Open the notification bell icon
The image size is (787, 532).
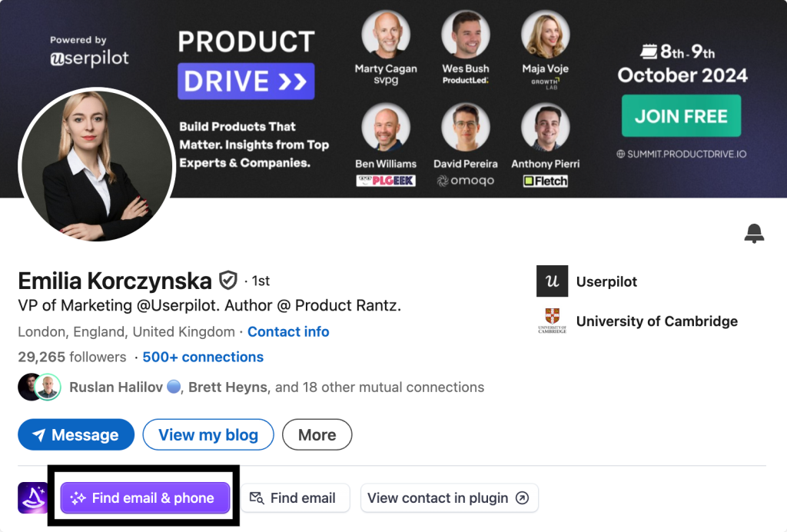click(x=754, y=233)
